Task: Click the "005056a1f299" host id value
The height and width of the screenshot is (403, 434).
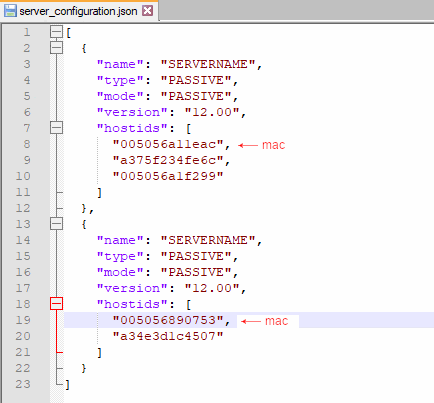Action: 168,176
